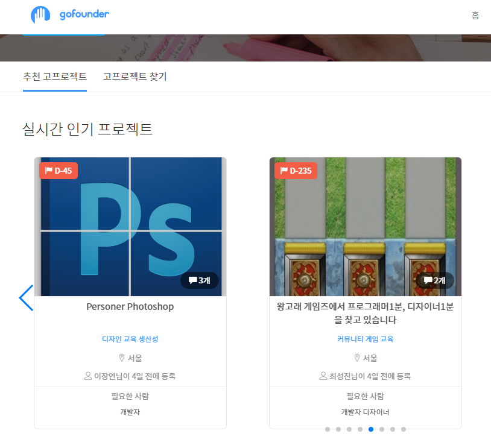
Task: Select the first carousel pagination dot
Action: tap(328, 429)
